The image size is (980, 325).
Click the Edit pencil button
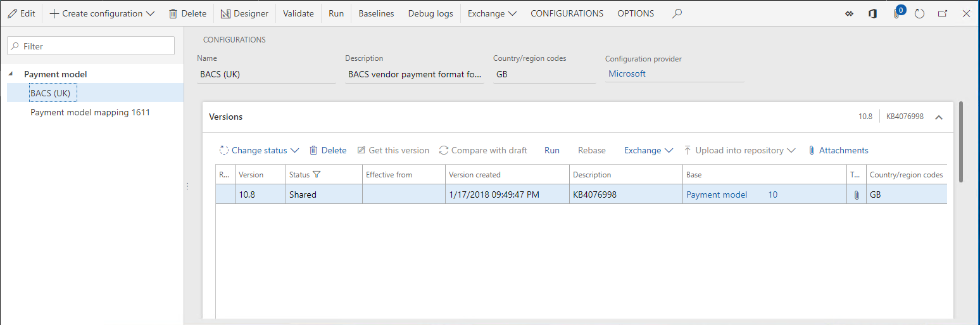tap(22, 13)
